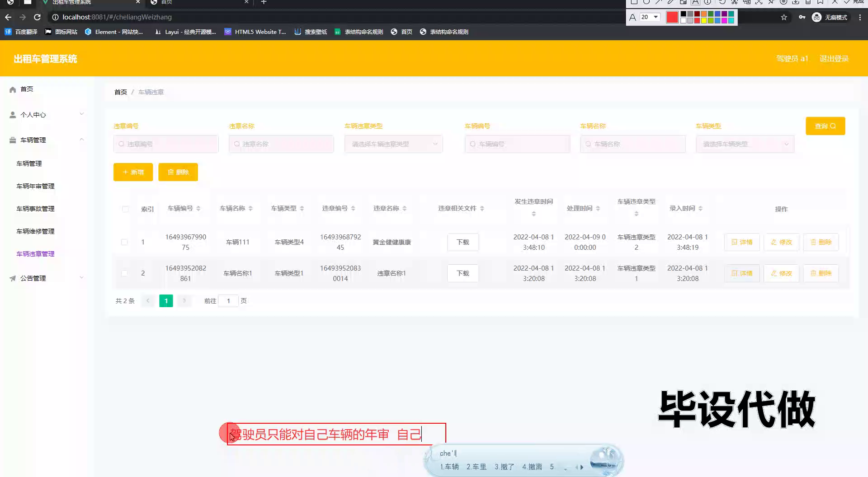
Task: Open 车辆维修管理 in the sidebar
Action: (x=35, y=231)
